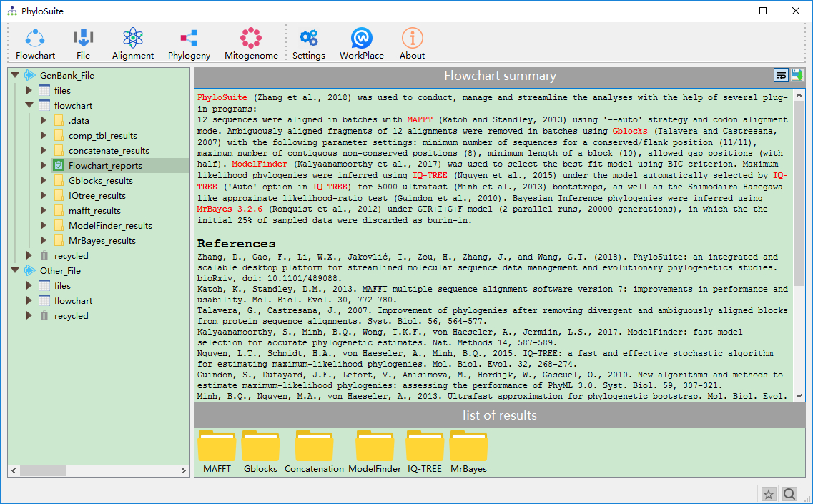Click the tree panel scroll-right arrow

(184, 471)
